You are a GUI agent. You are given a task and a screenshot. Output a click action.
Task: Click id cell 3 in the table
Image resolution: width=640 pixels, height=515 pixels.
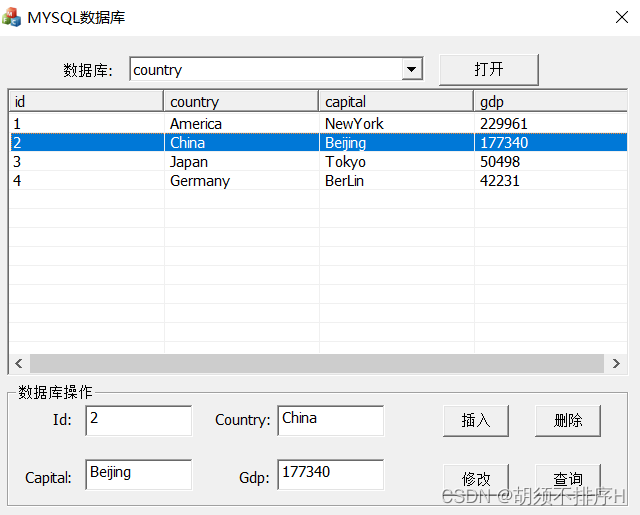click(17, 162)
